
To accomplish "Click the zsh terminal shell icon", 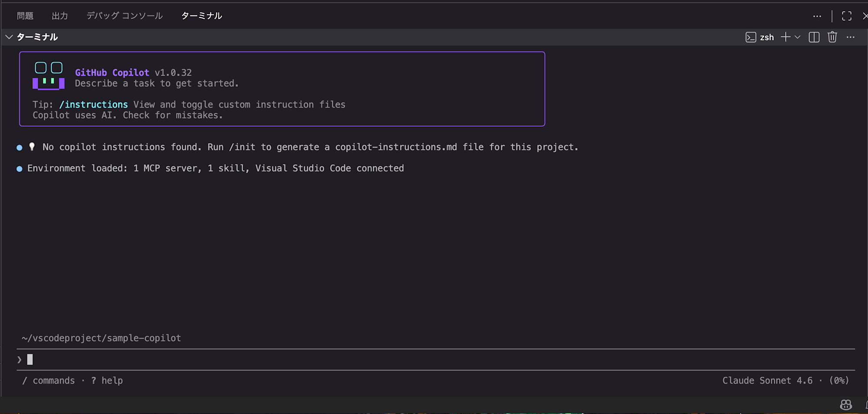I will [x=751, y=37].
